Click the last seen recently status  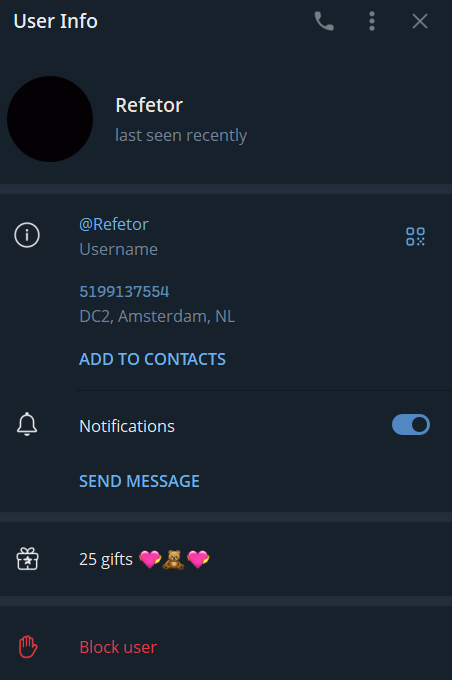coord(181,135)
